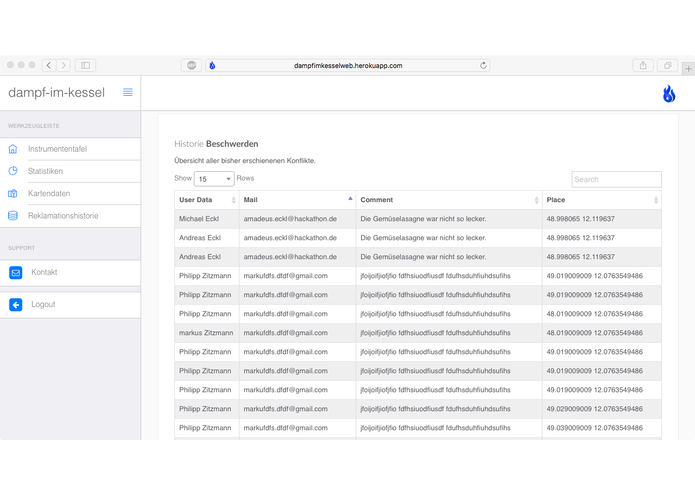Click Place value 49.039009009 12.0763549486
695x494 pixels.
pos(594,428)
